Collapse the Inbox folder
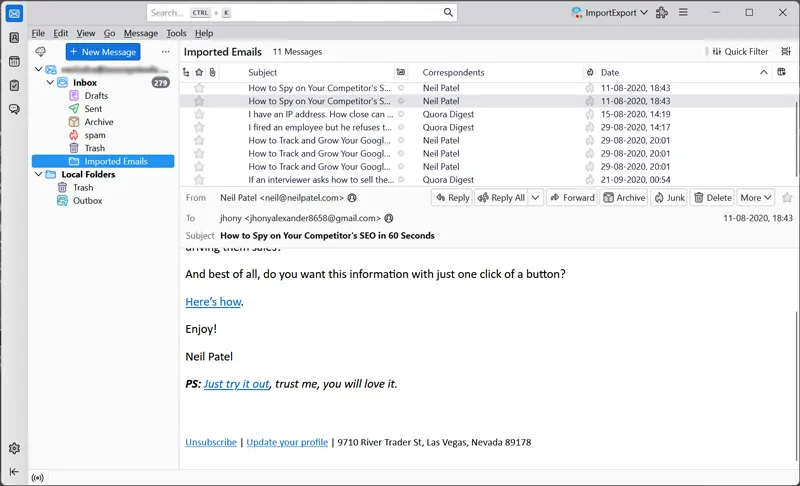 (50, 82)
